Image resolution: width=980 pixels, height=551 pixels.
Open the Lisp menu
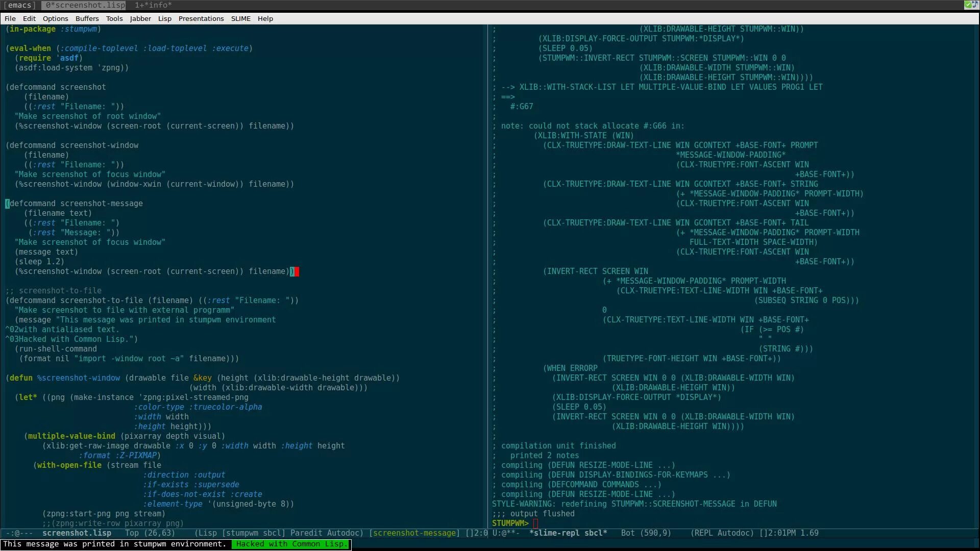click(x=164, y=18)
